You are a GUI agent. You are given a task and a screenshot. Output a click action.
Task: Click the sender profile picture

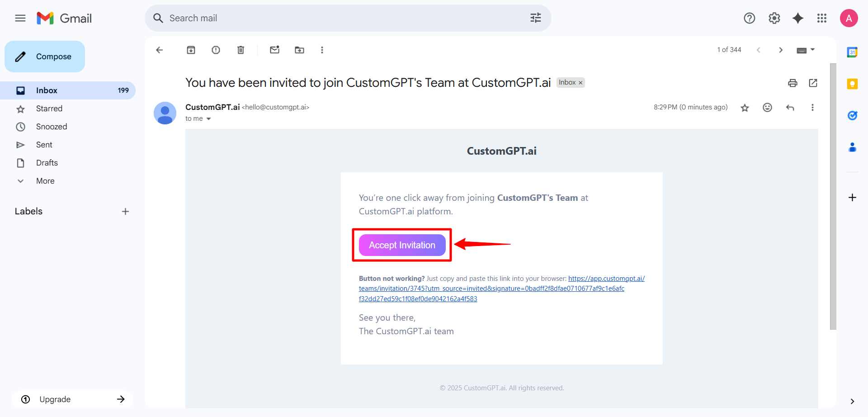[165, 113]
